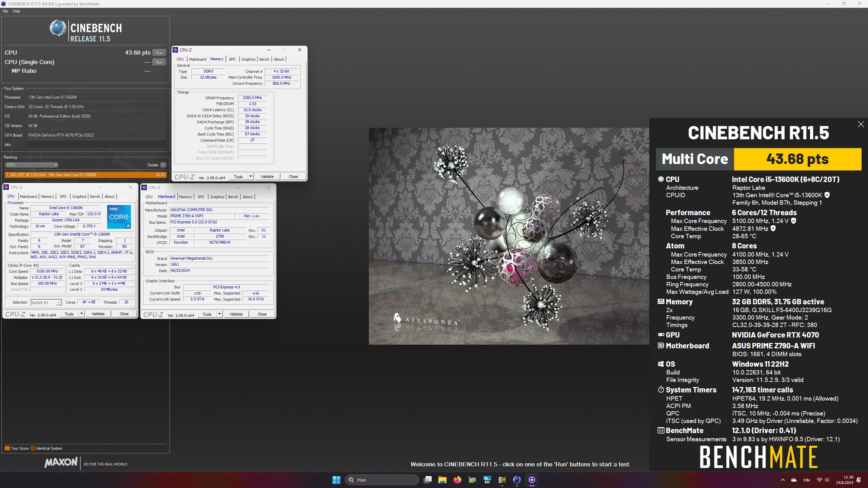The height and width of the screenshot is (488, 868).
Task: Open the Cinebench Help menu
Action: pyautogui.click(x=16, y=11)
